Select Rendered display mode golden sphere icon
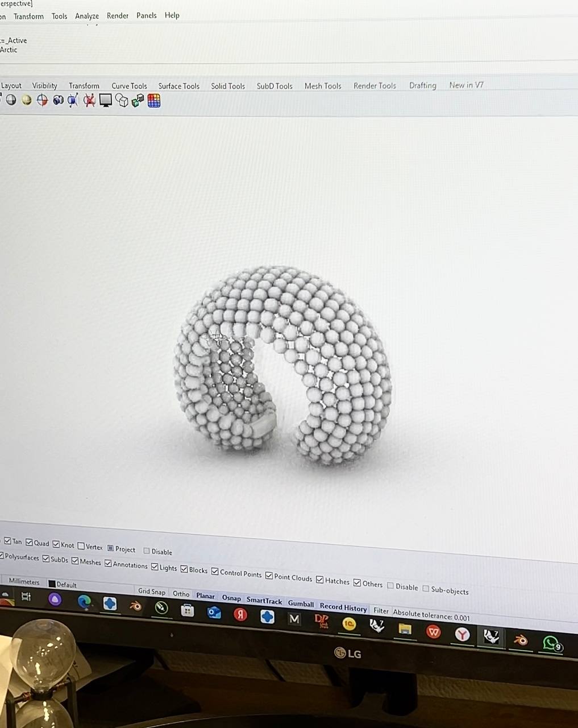 point(27,100)
